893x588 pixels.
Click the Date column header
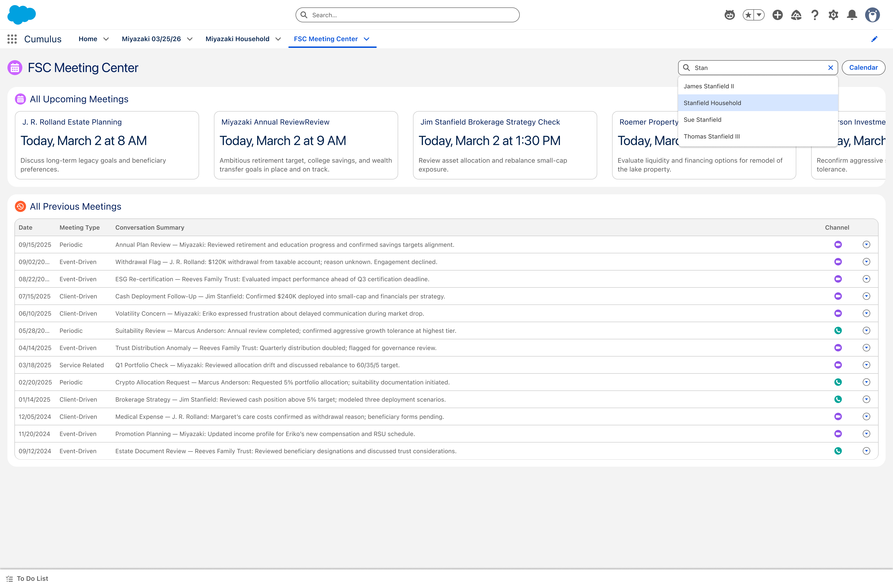tap(26, 228)
